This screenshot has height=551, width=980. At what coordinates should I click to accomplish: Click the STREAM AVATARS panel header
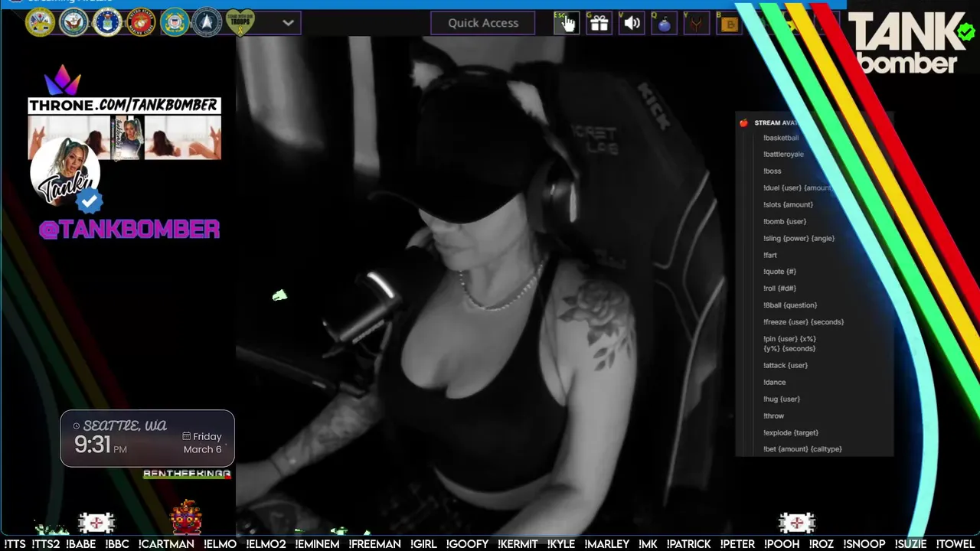[776, 122]
